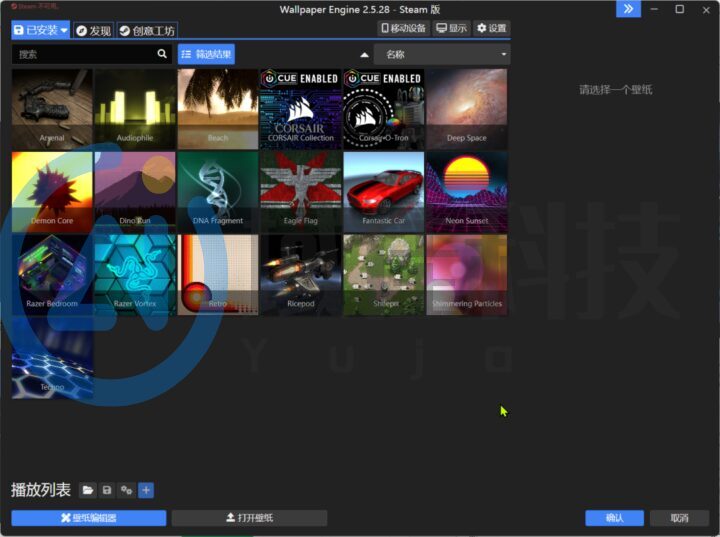Select the Techno wallpaper
720x537 pixels.
coord(52,358)
